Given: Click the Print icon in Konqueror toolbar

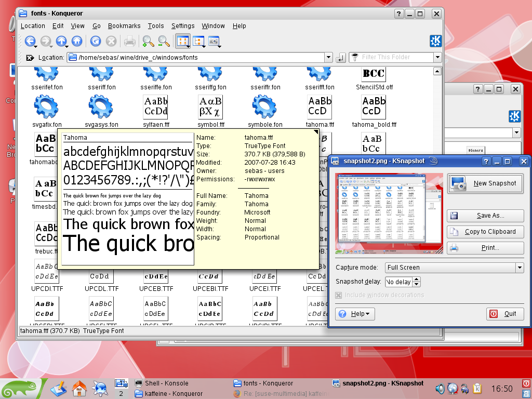Looking at the screenshot, I should (x=129, y=42).
